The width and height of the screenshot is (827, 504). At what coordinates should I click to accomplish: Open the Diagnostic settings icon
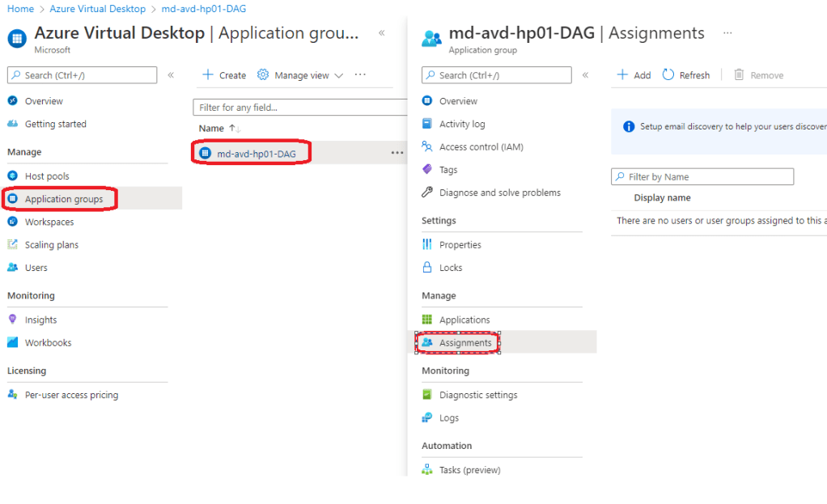coord(427,395)
